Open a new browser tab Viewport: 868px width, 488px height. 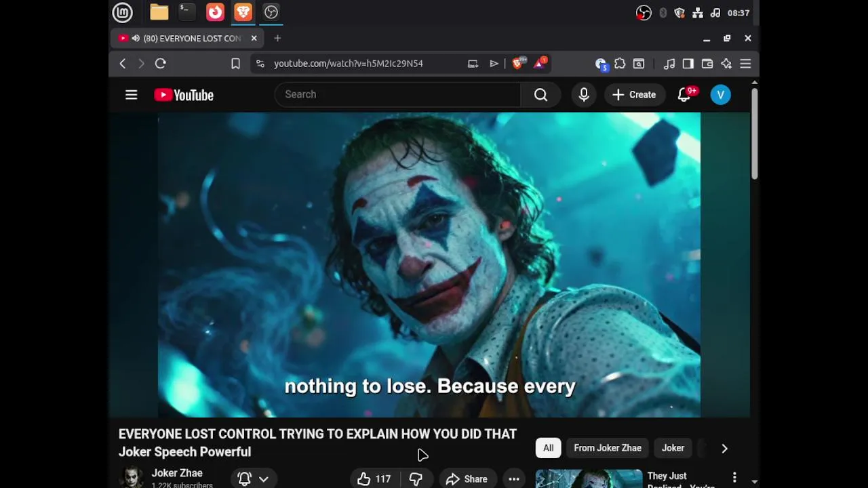(x=277, y=38)
